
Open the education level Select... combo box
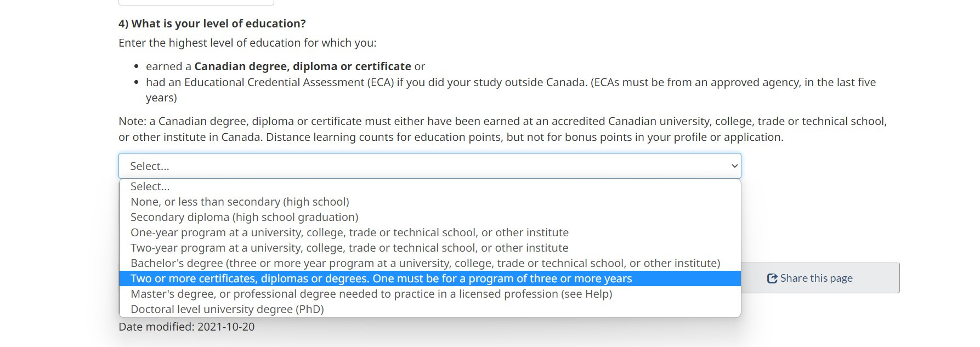coord(429,166)
